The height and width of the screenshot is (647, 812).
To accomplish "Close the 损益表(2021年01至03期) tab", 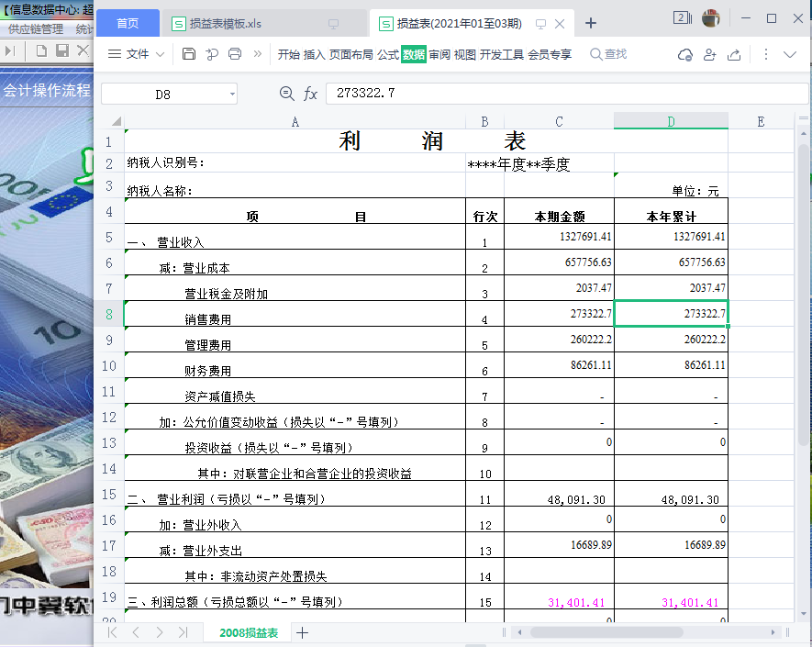I will pyautogui.click(x=560, y=24).
